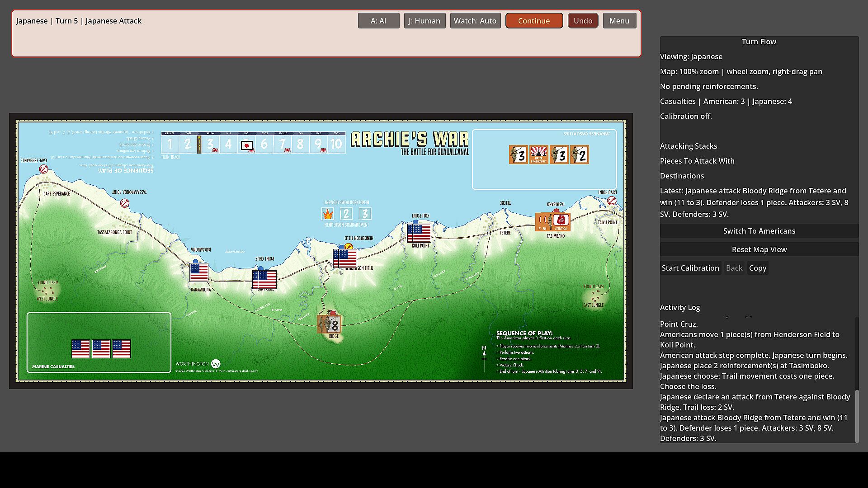This screenshot has height=488, width=868.
Task: Toggle the Japanese side J: Human control
Action: [x=425, y=21]
